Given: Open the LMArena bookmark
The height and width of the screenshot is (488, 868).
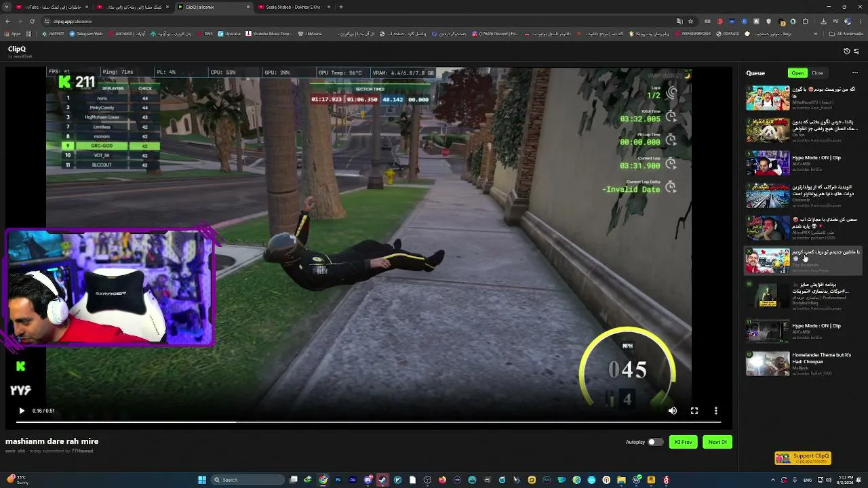Looking at the screenshot, I should (x=310, y=33).
